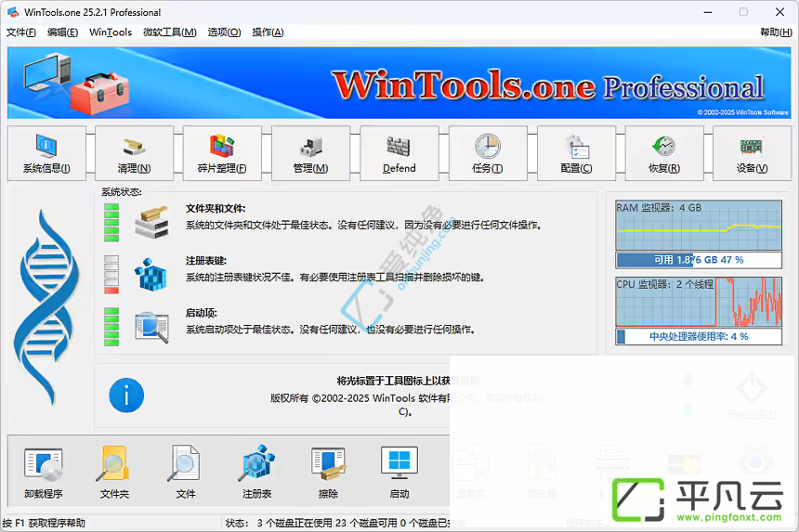
Task: Open the 配置(C) configuration tool
Action: click(x=576, y=153)
